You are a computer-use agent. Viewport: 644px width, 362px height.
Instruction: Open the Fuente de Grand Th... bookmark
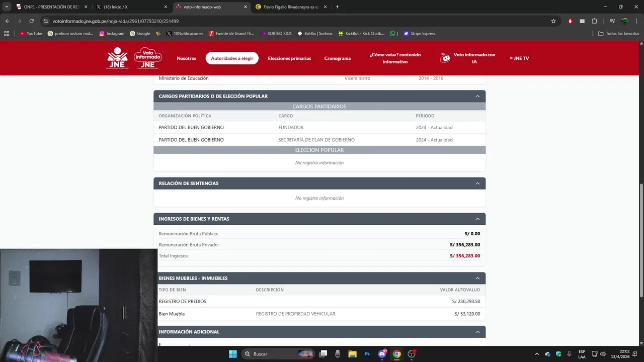[231, 33]
